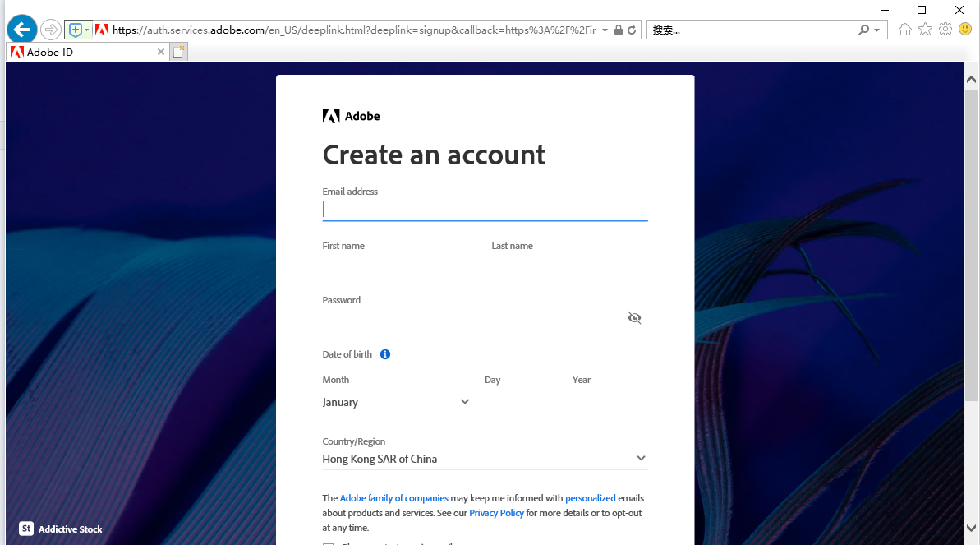Click the Date of birth label
Image resolution: width=980 pixels, height=545 pixels.
tap(347, 354)
